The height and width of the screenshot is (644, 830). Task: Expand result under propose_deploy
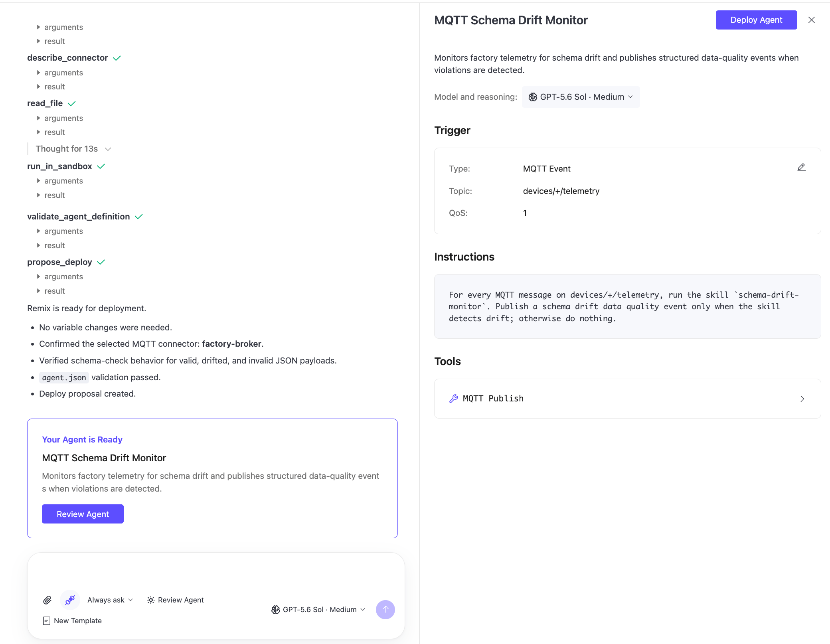click(x=51, y=291)
